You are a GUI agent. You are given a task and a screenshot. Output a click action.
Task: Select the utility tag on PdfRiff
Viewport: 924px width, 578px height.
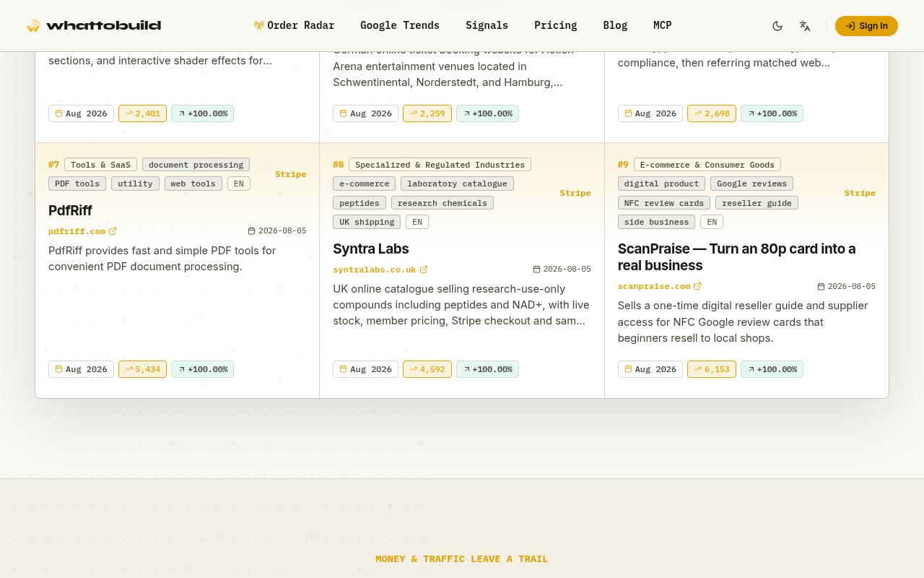click(135, 184)
